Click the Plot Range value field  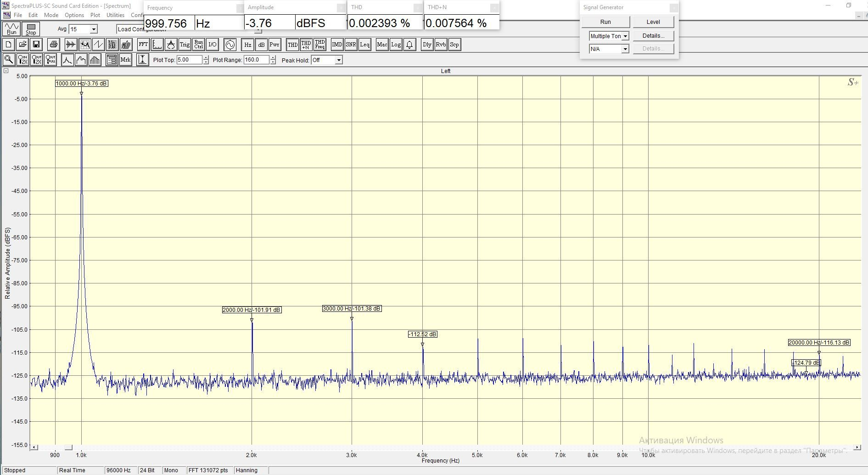point(257,60)
